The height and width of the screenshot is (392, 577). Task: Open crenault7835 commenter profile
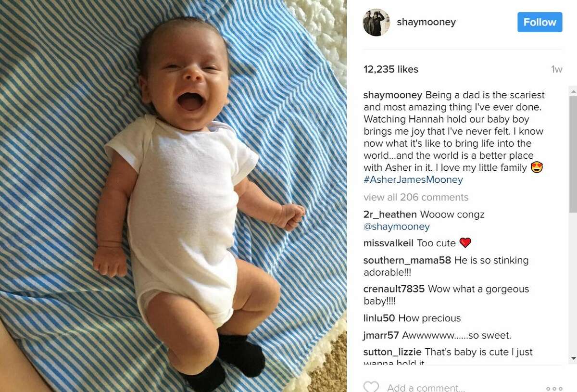click(394, 289)
